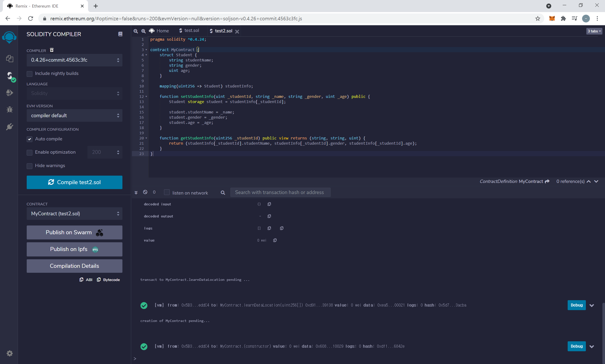The height and width of the screenshot is (364, 605).
Task: Open the Plugin manager plug icon
Action: pyautogui.click(x=9, y=127)
